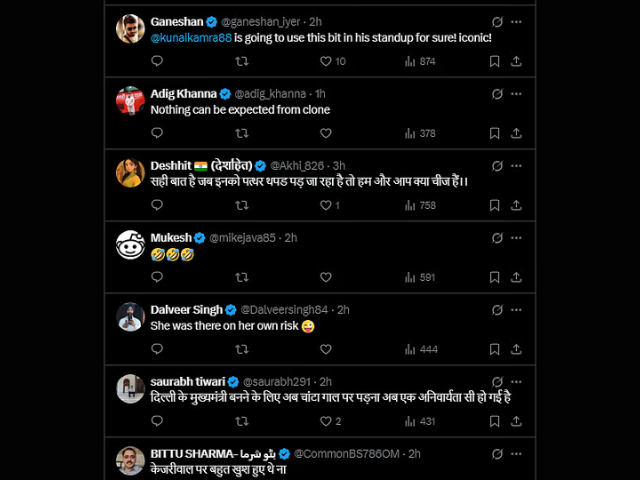Repost Adig Khanna's tweet
The width and height of the screenshot is (640, 480).
pos(241,133)
